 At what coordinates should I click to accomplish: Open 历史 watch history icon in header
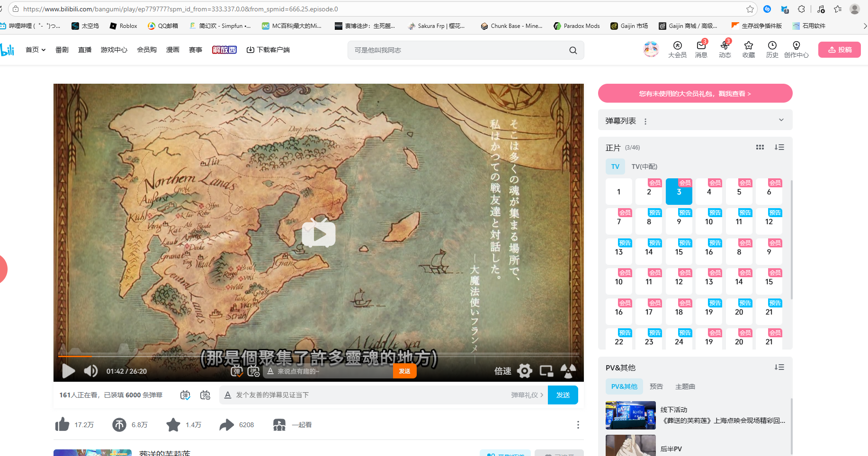tap(772, 49)
